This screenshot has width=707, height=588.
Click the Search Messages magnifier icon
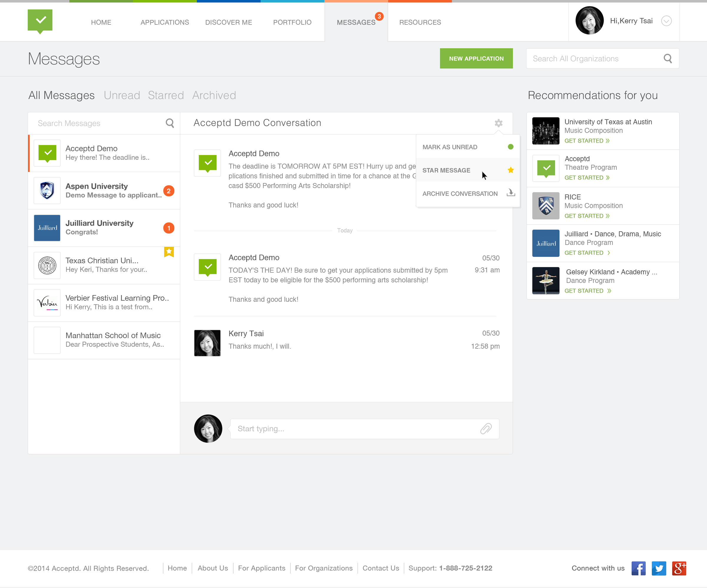coord(170,123)
